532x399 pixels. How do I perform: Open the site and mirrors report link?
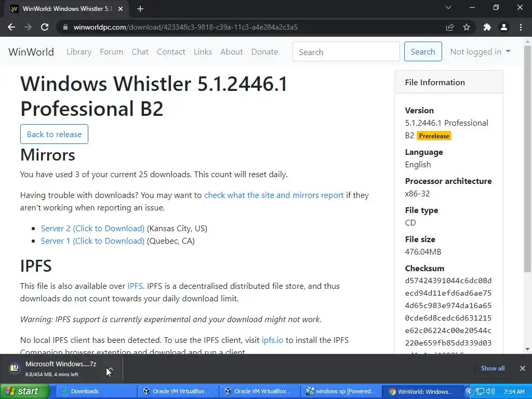274,195
